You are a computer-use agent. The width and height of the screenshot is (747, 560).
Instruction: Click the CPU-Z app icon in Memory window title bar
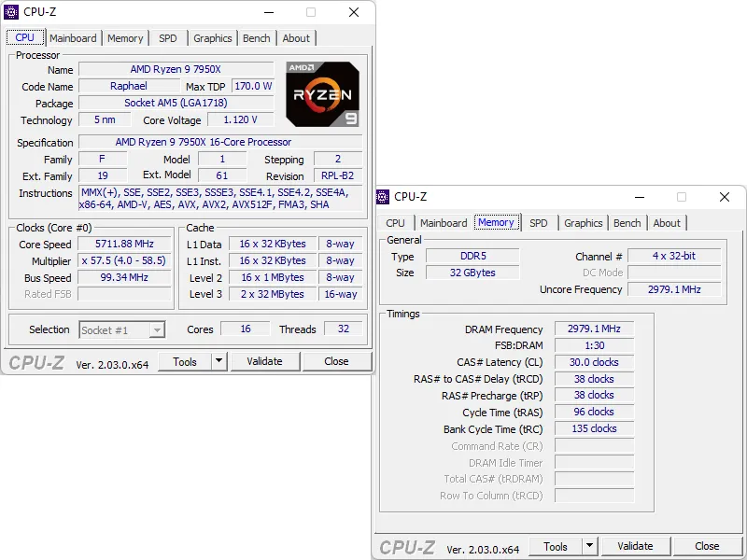pyautogui.click(x=382, y=197)
